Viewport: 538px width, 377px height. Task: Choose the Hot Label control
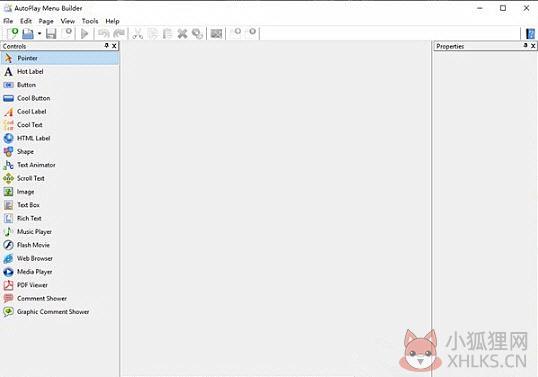[60, 71]
